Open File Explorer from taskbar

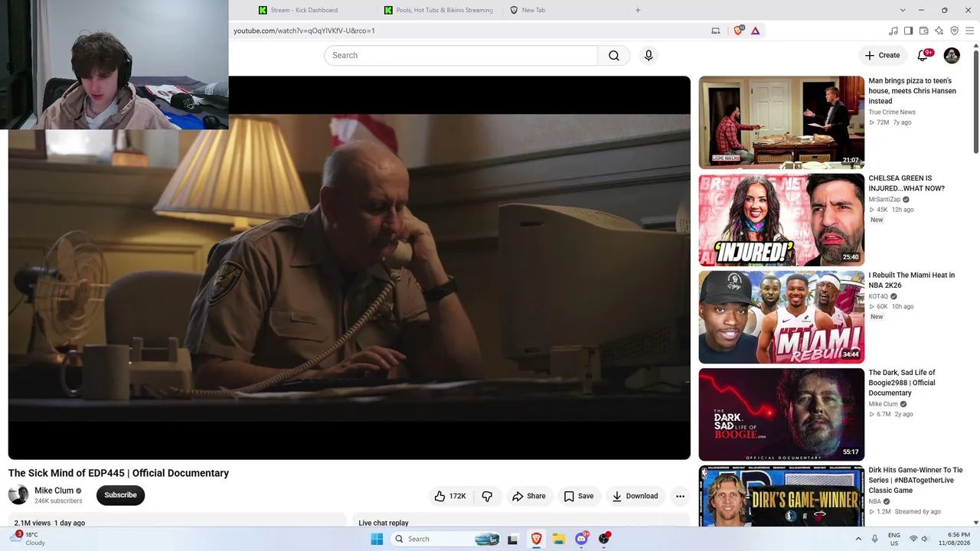tap(559, 539)
